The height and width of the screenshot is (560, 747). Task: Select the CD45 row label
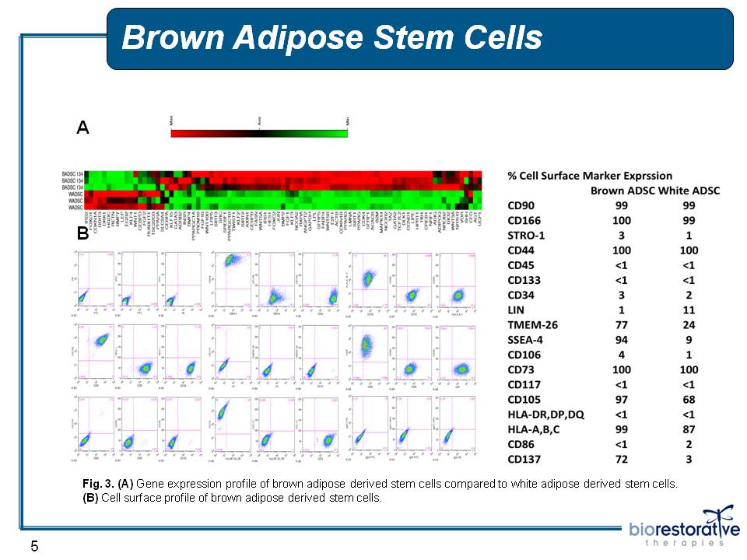click(x=521, y=265)
